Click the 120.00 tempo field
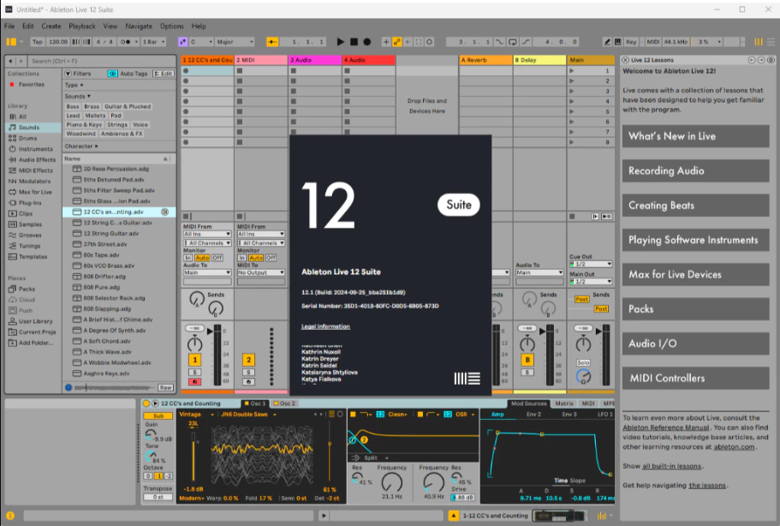780x526 pixels. click(58, 42)
